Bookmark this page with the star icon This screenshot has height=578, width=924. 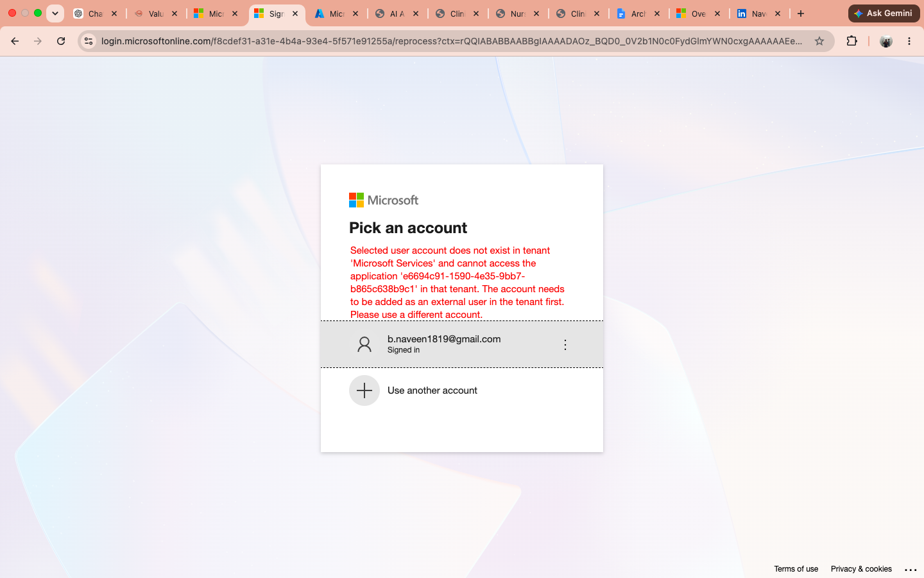point(819,41)
